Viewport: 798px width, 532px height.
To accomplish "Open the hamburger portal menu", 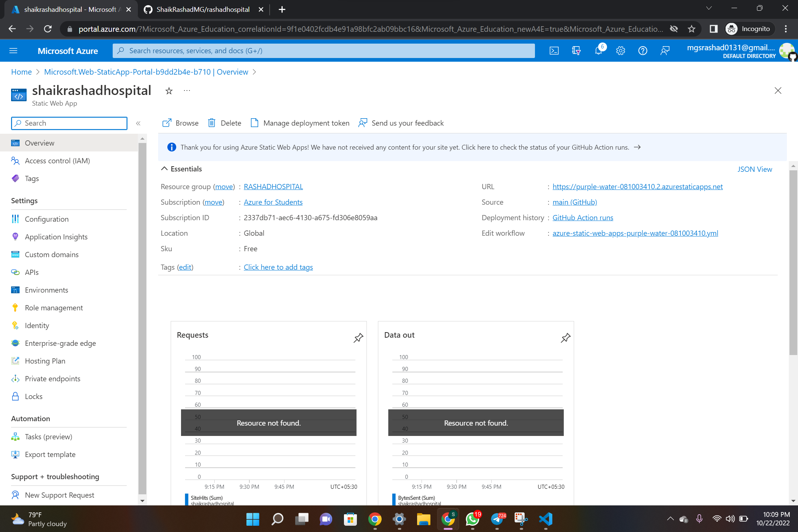I will (13, 51).
